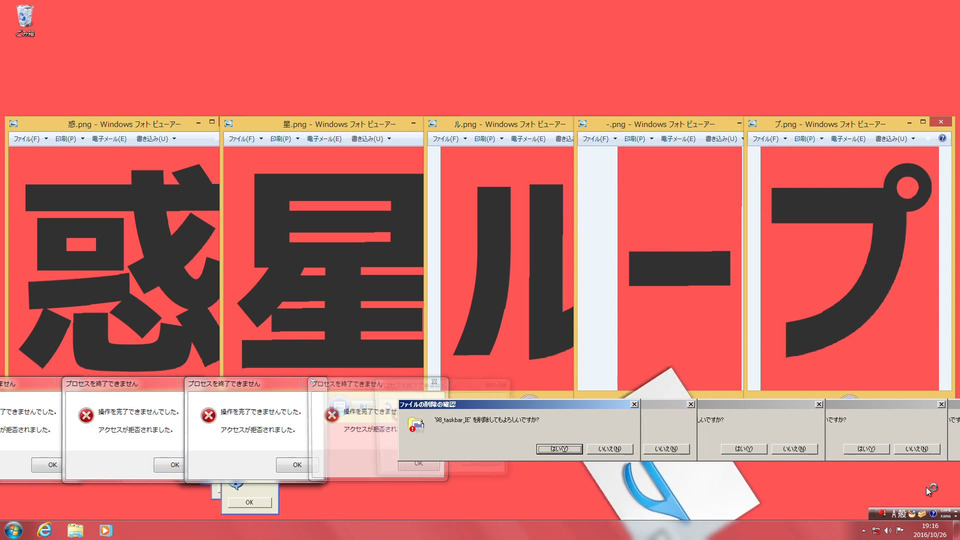Viewport: 960px width, 540px height.
Task: Open the Windows Start orb
Action: click(x=13, y=530)
